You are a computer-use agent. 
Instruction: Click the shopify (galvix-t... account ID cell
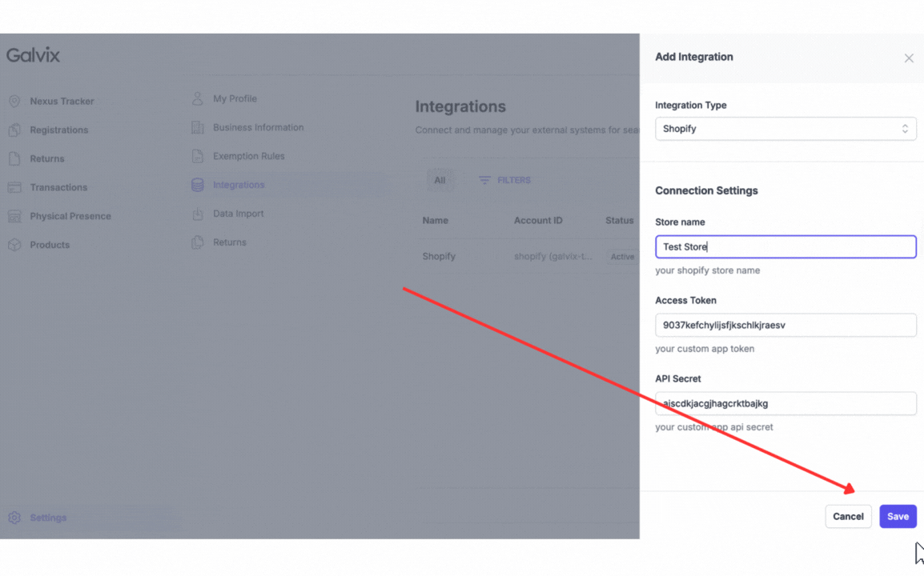coord(552,256)
